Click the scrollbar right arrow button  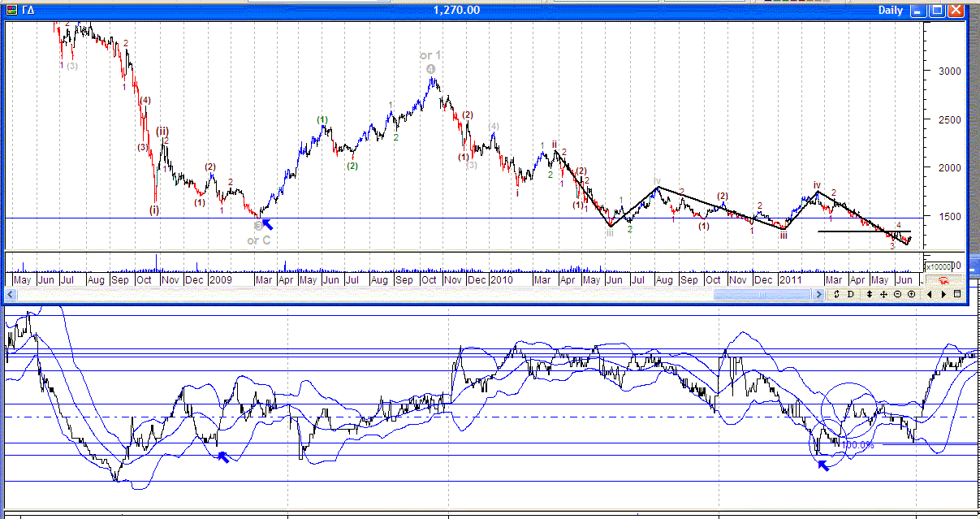tap(818, 294)
